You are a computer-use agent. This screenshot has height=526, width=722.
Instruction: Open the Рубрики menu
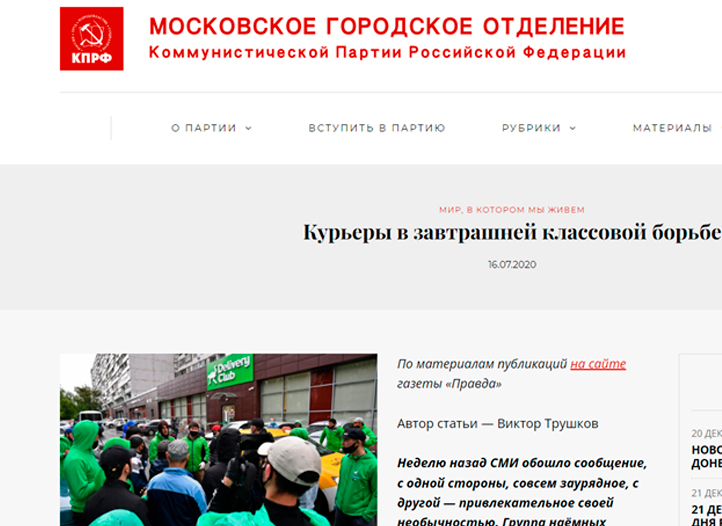pos(531,128)
